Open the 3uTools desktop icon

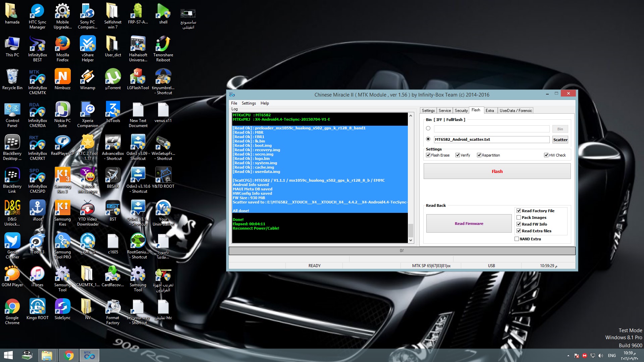click(113, 112)
